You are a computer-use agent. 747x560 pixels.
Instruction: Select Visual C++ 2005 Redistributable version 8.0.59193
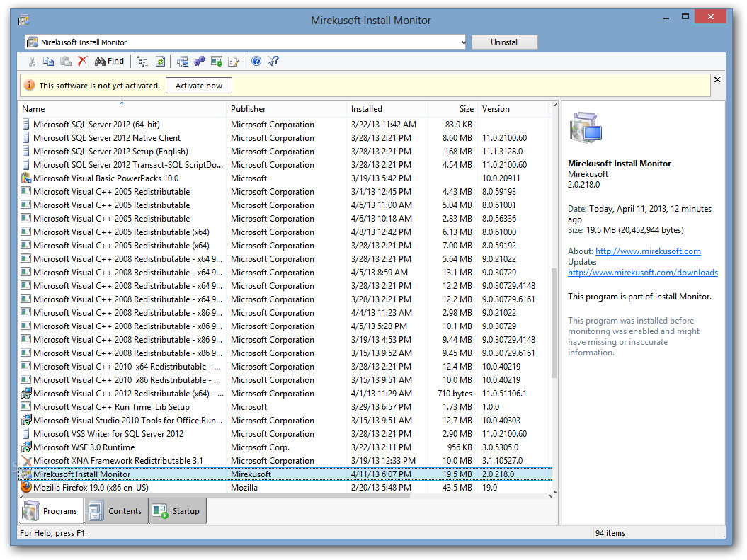285,191
